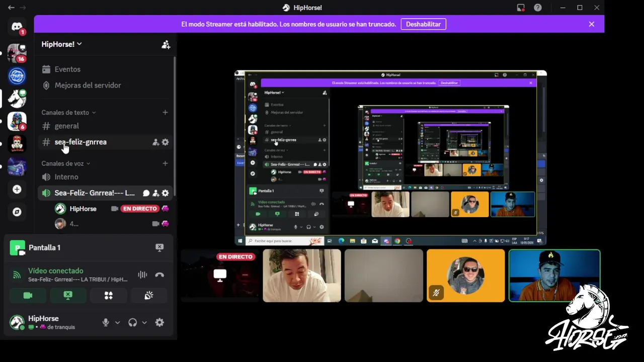Open noise suppression waveform icon
This screenshot has width=644, height=362.
point(142,275)
